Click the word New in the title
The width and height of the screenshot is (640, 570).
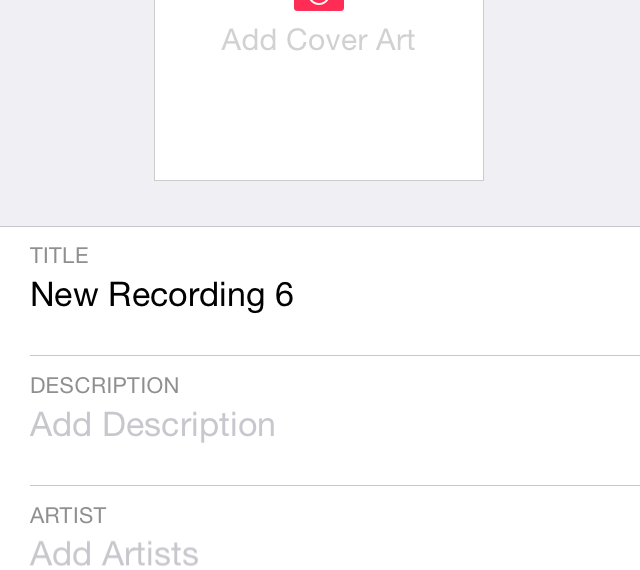coord(64,295)
